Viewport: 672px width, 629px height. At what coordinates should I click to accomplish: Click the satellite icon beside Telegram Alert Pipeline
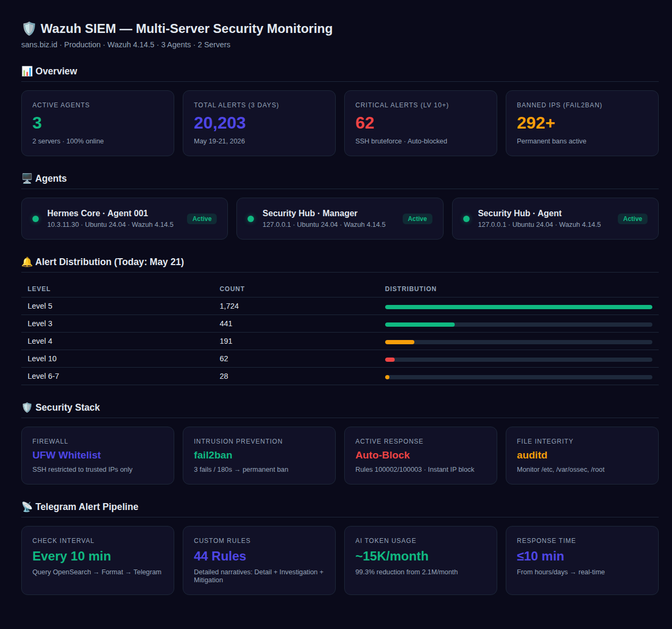27,507
